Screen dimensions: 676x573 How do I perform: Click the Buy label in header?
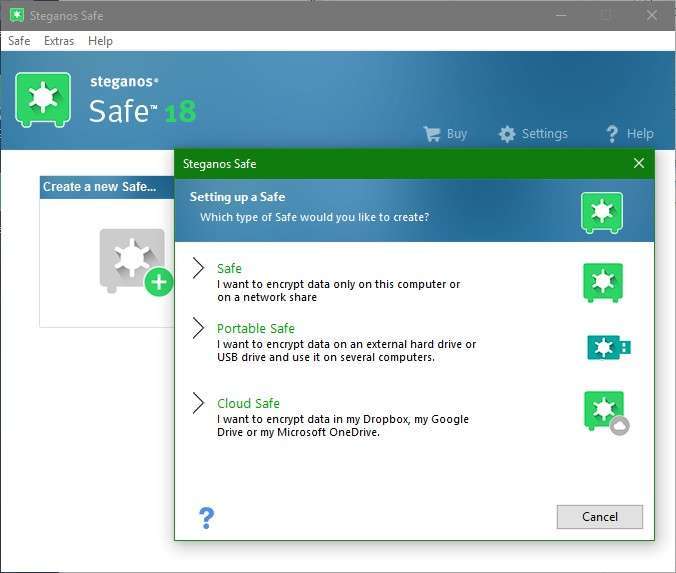click(457, 134)
